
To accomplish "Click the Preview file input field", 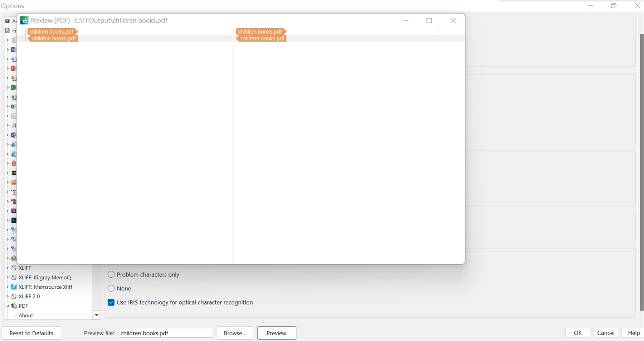I will (x=166, y=333).
